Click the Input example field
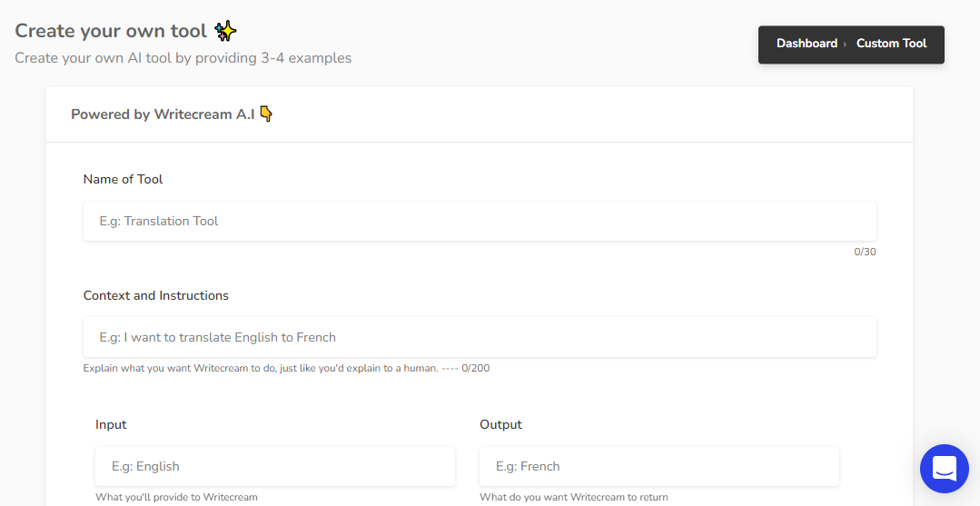This screenshot has width=980, height=506. (275, 466)
